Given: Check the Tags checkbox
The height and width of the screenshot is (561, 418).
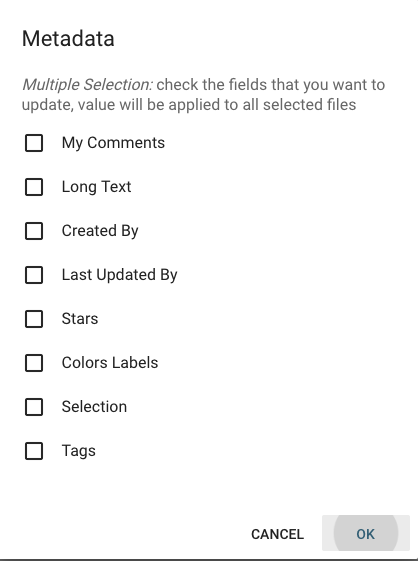Looking at the screenshot, I should click(x=34, y=451).
